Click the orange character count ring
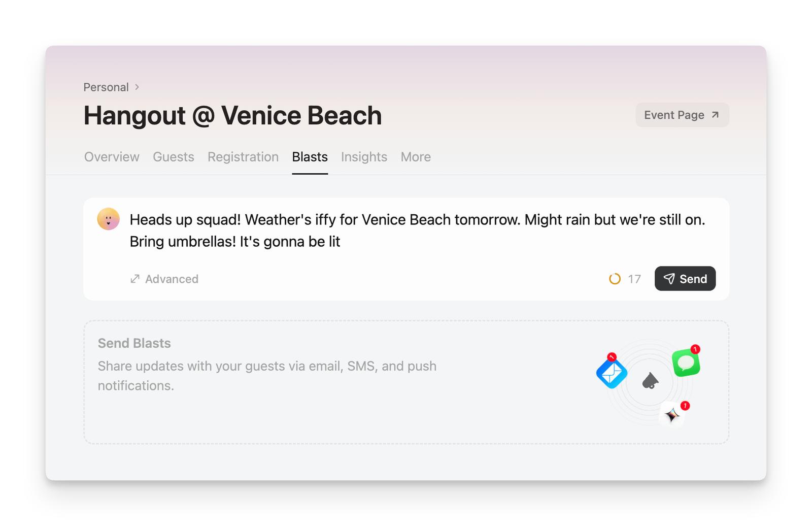This screenshot has height=526, width=812. [615, 279]
